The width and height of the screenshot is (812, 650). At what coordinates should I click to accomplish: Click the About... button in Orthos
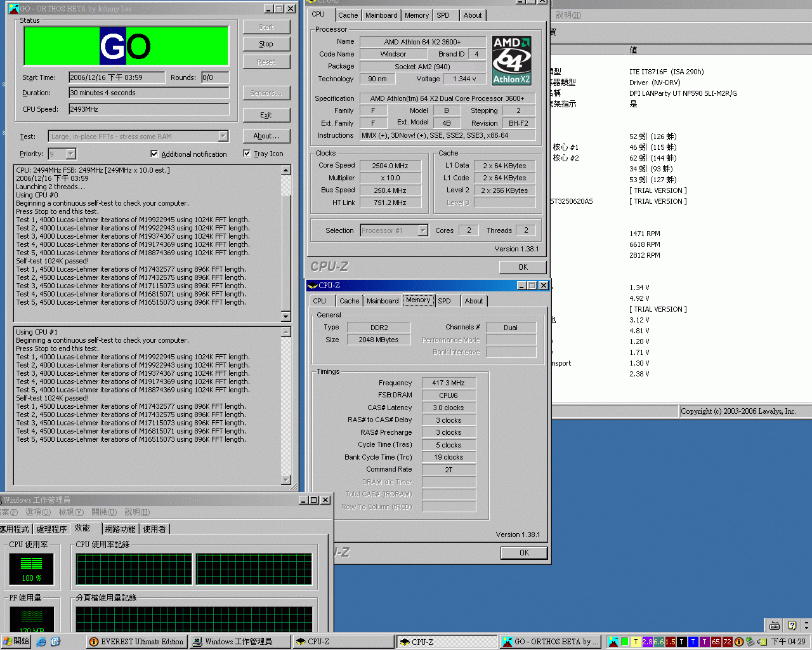pos(266,136)
